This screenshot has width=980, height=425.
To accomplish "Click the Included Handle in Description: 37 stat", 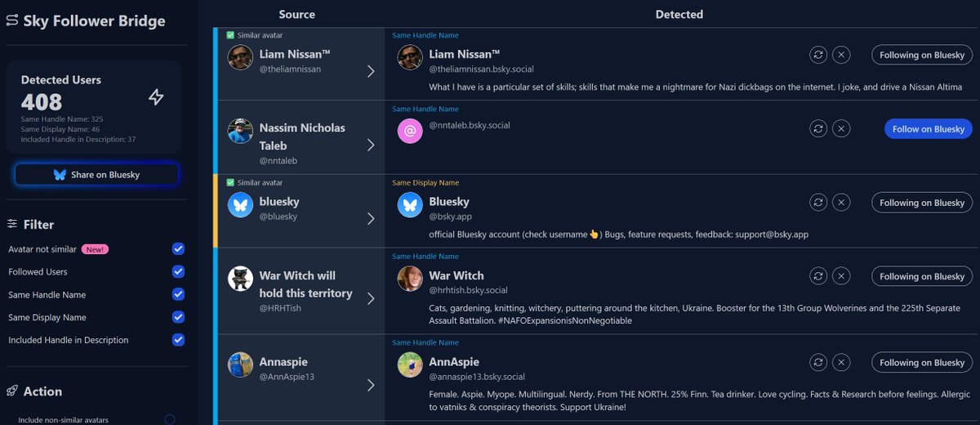I will 78,139.
